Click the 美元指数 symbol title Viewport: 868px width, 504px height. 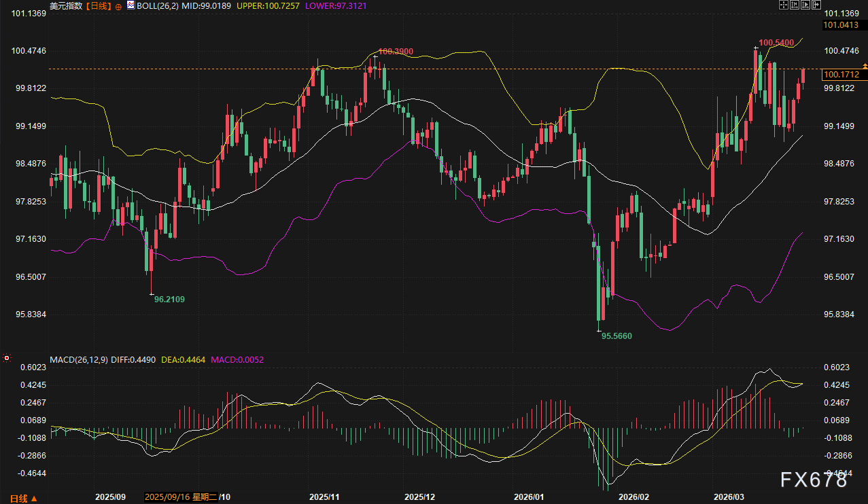[x=67, y=5]
